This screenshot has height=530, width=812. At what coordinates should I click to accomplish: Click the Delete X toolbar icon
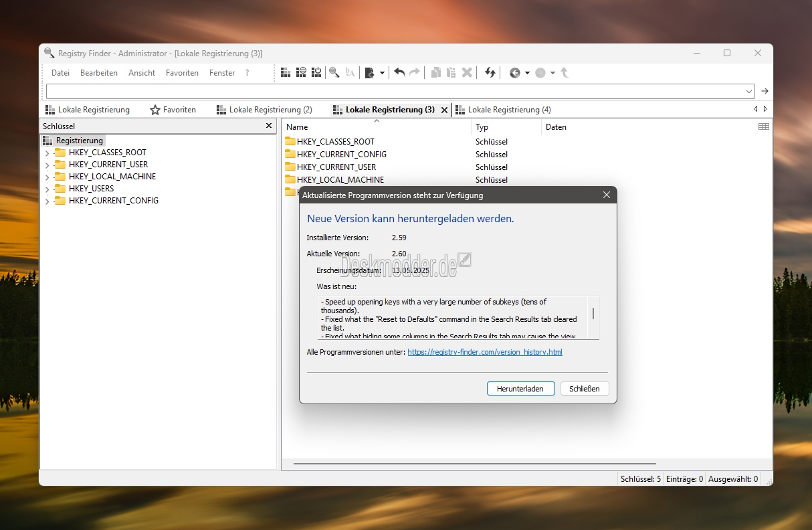click(467, 73)
